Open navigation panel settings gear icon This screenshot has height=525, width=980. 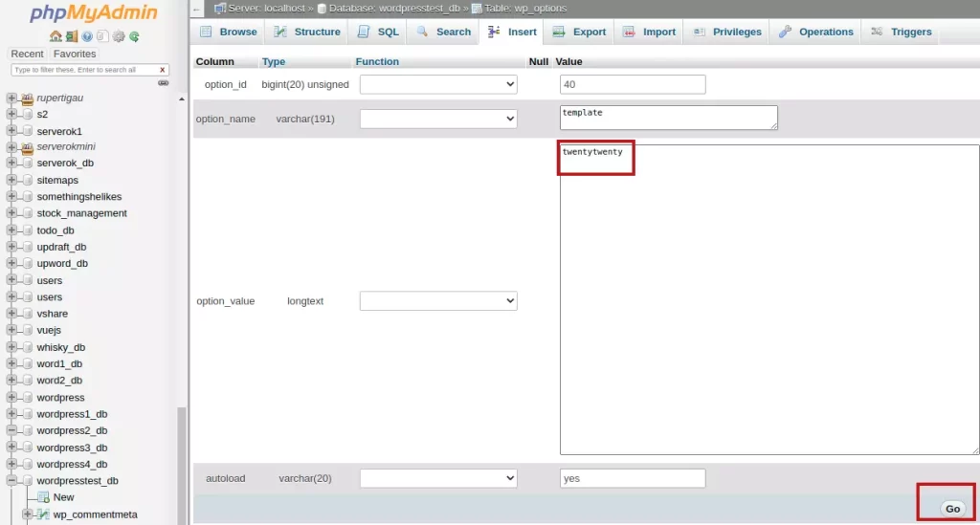click(x=119, y=37)
